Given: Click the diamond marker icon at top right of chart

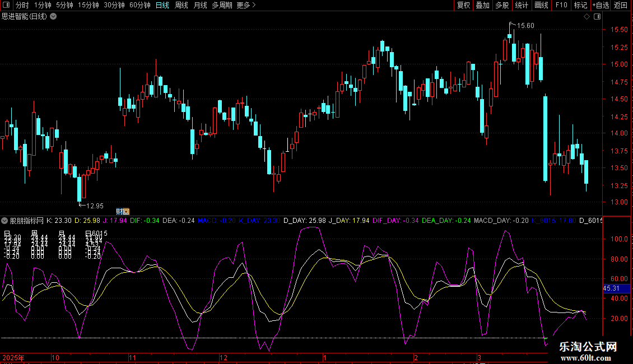Looking at the screenshot, I should [587, 17].
